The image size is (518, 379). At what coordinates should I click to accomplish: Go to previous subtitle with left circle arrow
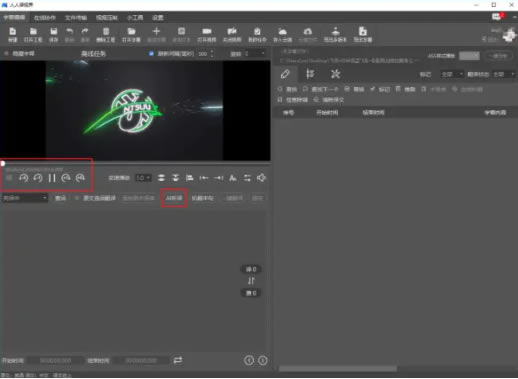pos(249,360)
